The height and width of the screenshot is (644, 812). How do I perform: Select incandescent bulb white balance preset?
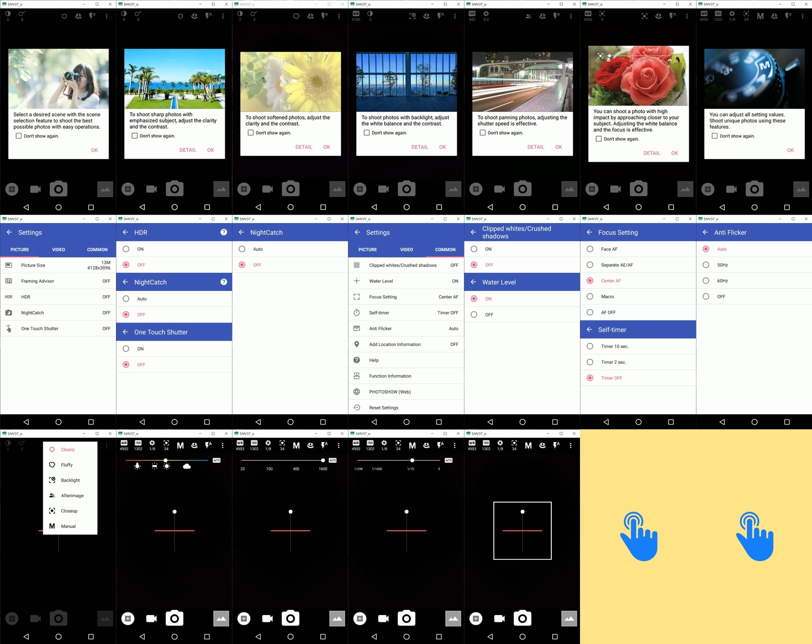(x=138, y=466)
